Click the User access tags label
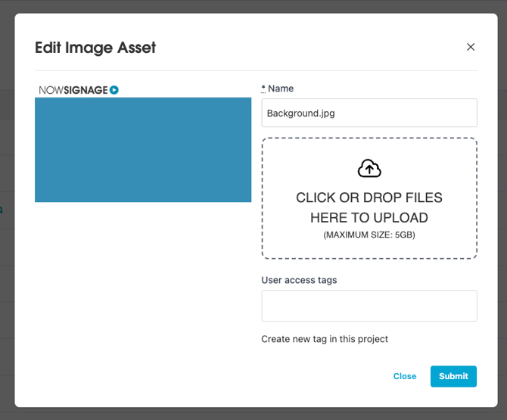Viewport: 507px width, 420px height. (x=299, y=280)
